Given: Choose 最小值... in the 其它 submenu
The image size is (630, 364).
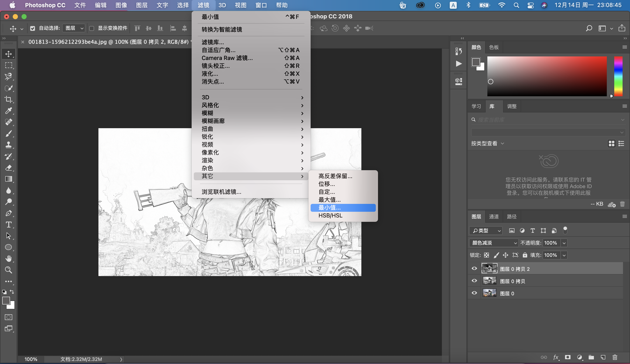Looking at the screenshot, I should pyautogui.click(x=343, y=208).
